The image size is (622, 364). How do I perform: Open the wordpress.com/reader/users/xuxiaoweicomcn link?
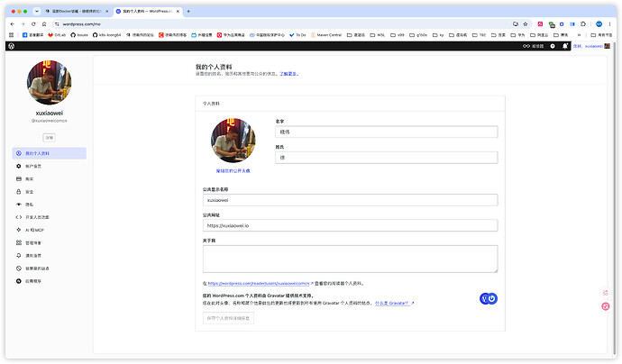coord(261,284)
